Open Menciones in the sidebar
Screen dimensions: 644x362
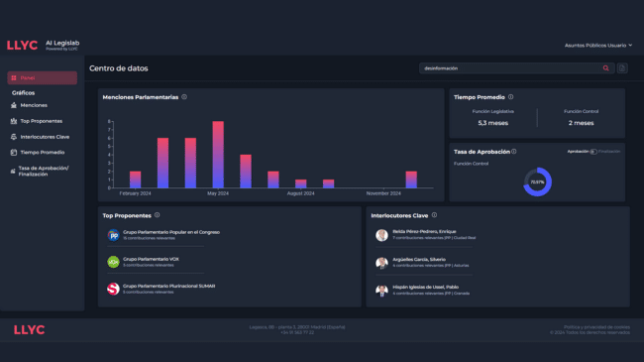(x=34, y=105)
